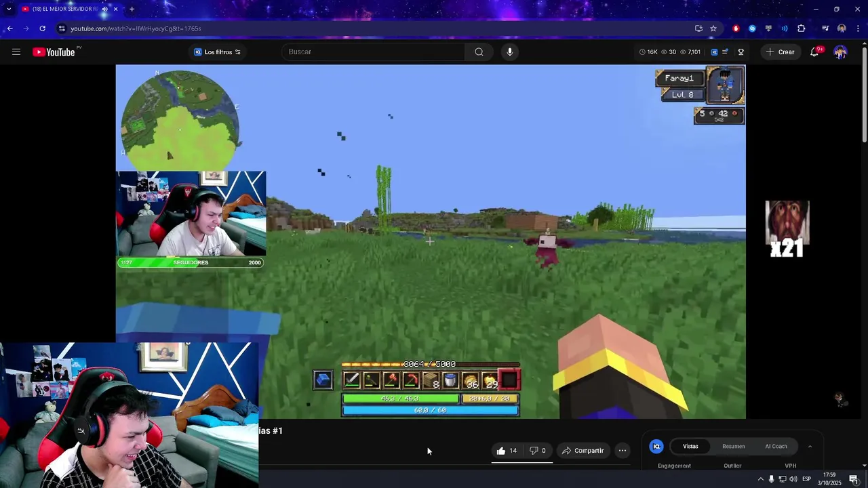This screenshot has height=488, width=868.
Task: Show hidden system tray icons
Action: 760,479
